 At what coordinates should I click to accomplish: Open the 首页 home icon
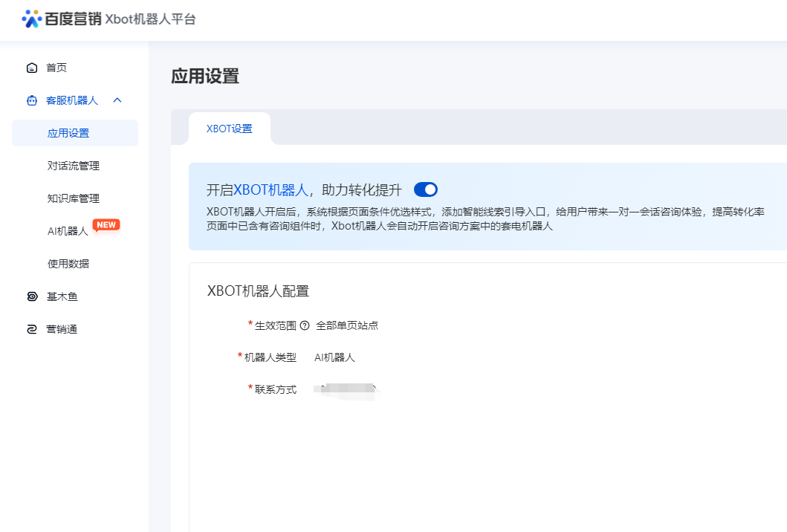[32, 68]
